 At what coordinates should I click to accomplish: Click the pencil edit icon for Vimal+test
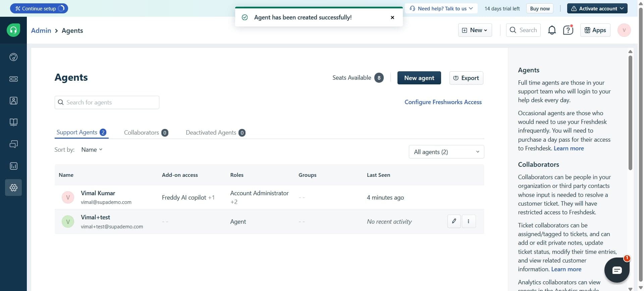click(454, 221)
